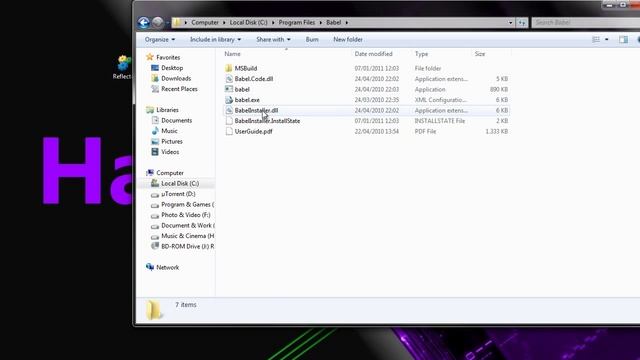Select Music & Cinema drive

[187, 236]
